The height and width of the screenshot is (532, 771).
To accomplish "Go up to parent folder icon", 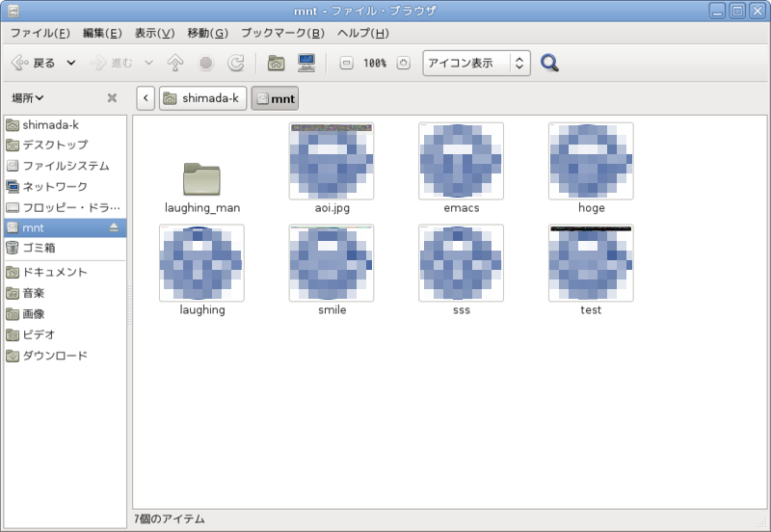I will point(175,63).
